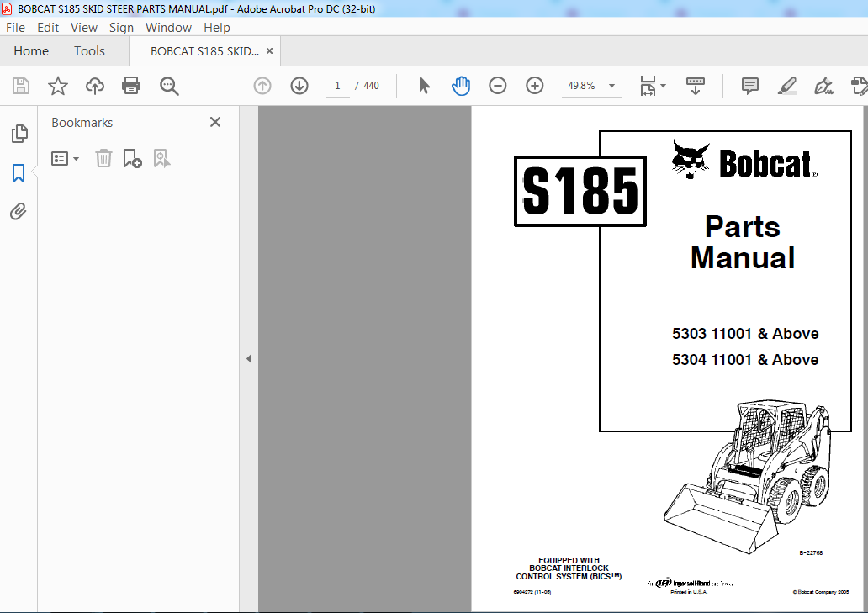
Task: Open the Window menu
Action: pyautogui.click(x=168, y=28)
